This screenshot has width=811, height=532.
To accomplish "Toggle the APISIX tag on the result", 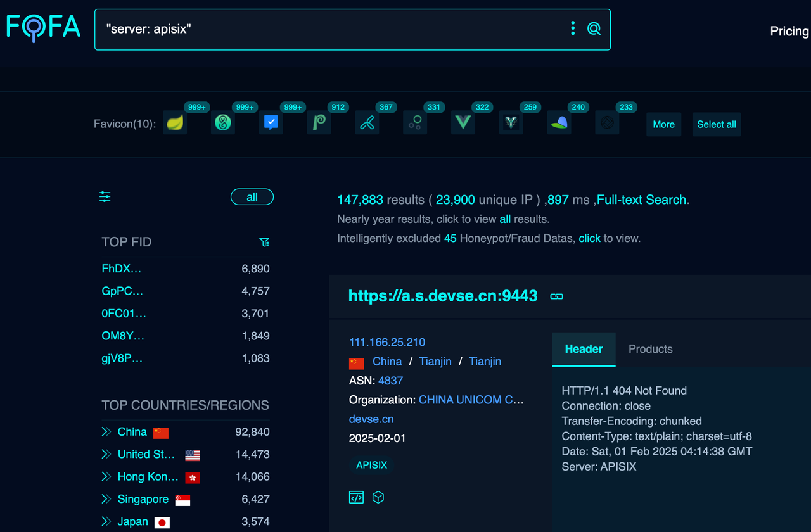I will 371,465.
